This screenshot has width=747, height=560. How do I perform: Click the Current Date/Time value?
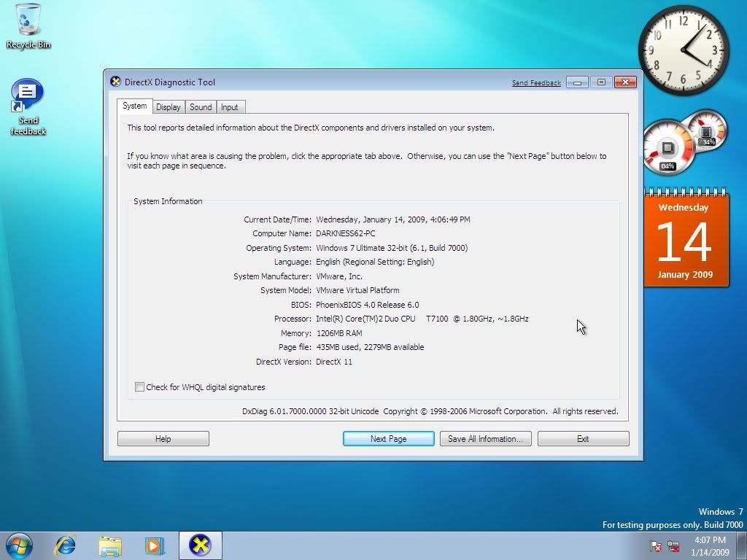[x=393, y=219]
